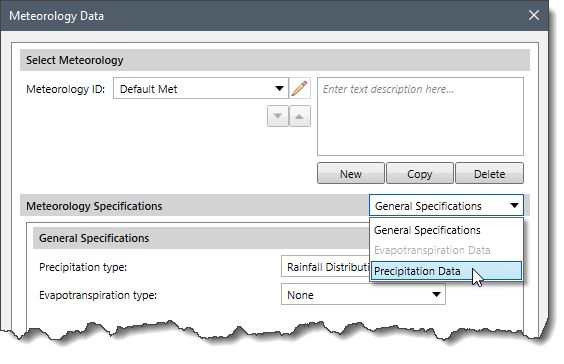The height and width of the screenshot is (364, 564).
Task: Open the Precipitation type dropdown showing Rainfall Distribution
Action: pos(325,267)
